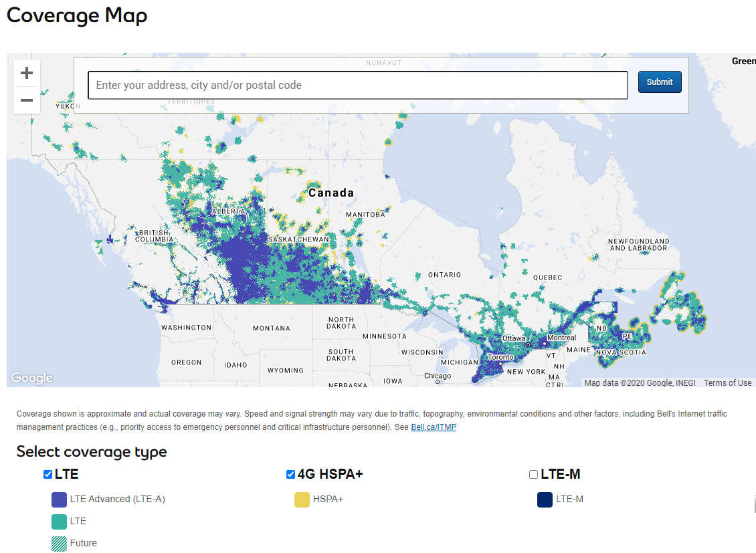Open the Bell.ca/ITMP link
The image size is (756, 553).
434,427
